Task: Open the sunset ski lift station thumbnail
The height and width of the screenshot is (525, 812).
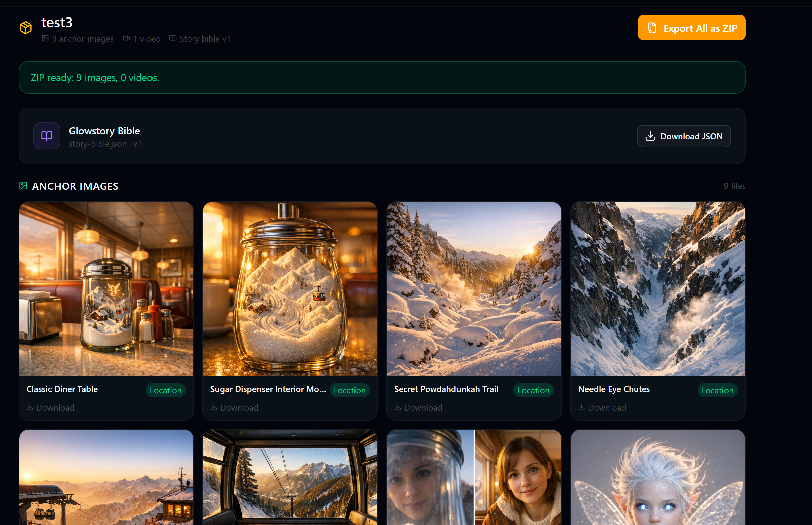Action: (x=106, y=477)
